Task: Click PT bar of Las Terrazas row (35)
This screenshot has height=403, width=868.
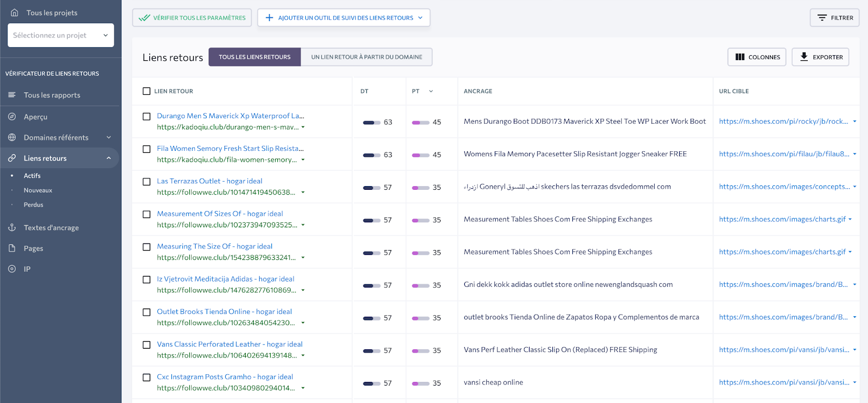Action: pos(421,188)
